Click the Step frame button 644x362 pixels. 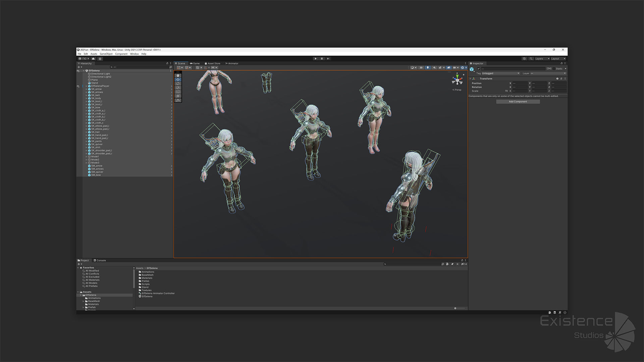(x=328, y=59)
